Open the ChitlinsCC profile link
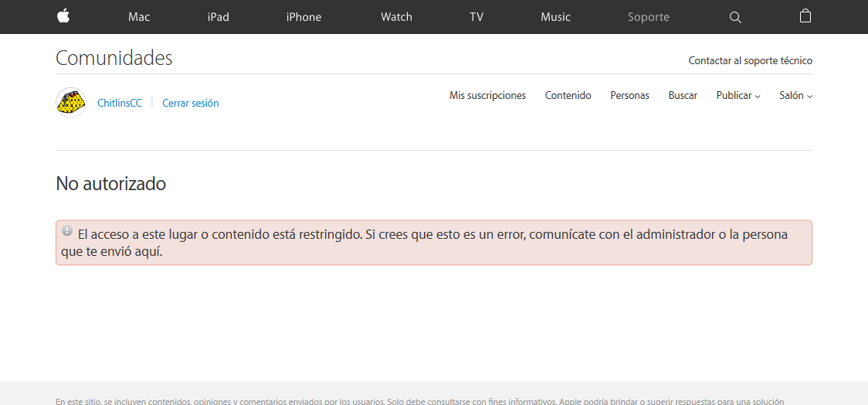Screen dimensions: 868x405 tap(120, 103)
